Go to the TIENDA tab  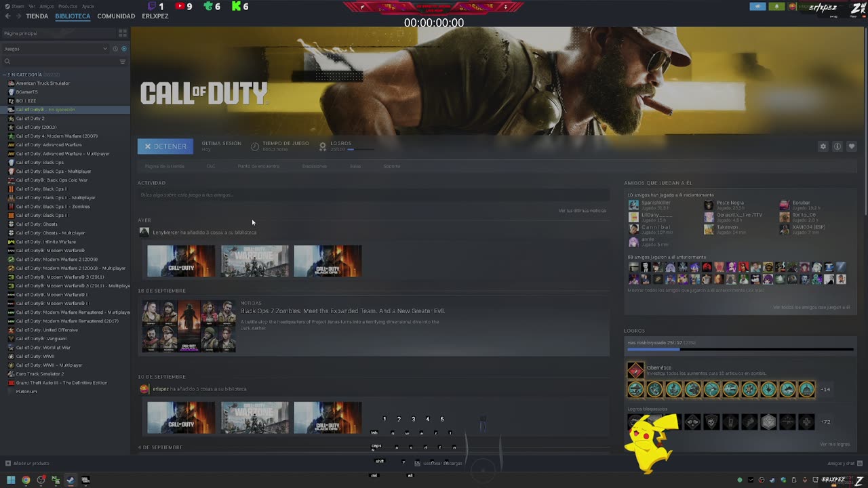point(37,16)
